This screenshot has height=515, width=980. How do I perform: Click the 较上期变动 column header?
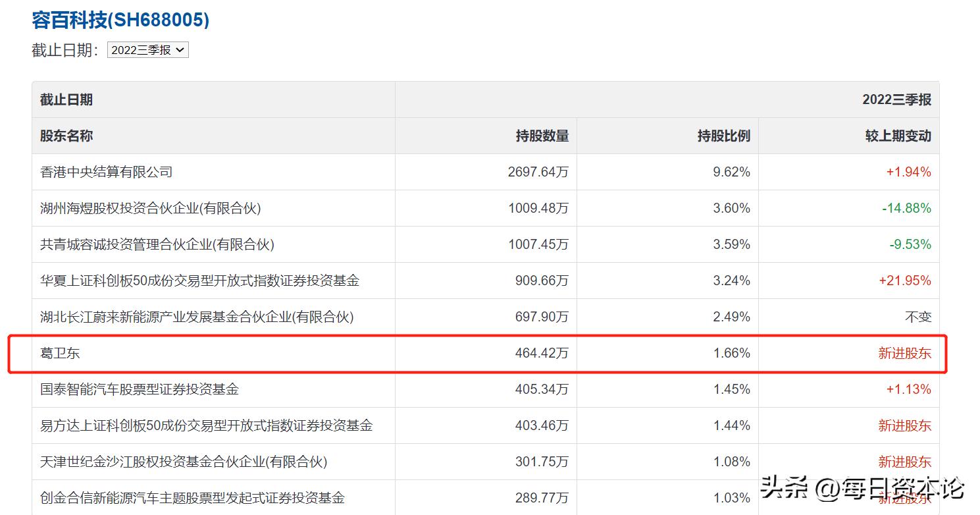(898, 136)
